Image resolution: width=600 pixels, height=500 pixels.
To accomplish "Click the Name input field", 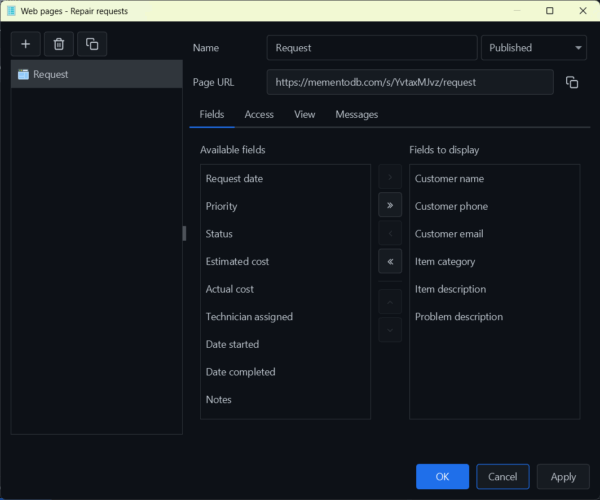I will [372, 48].
